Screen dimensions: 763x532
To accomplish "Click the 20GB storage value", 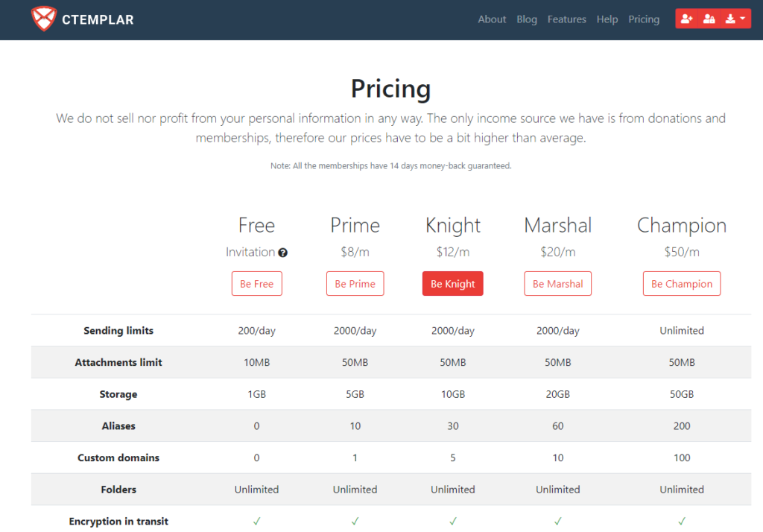I will 557,394.
